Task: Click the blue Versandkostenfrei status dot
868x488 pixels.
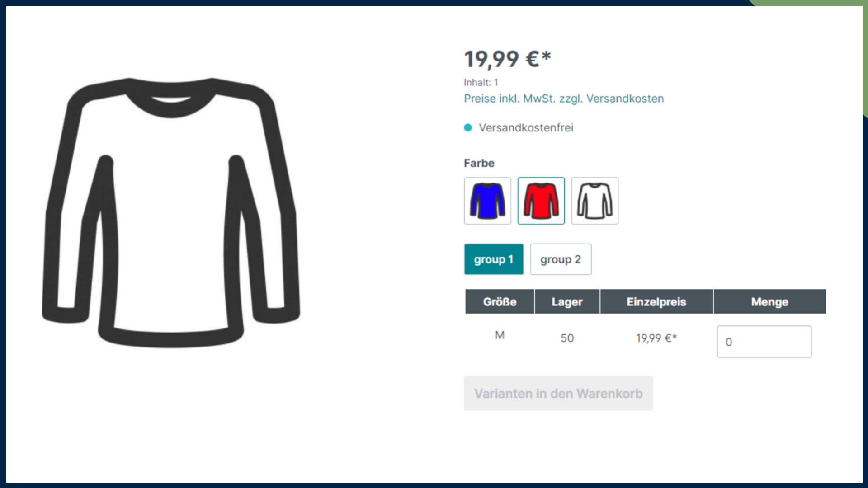Action: [468, 128]
